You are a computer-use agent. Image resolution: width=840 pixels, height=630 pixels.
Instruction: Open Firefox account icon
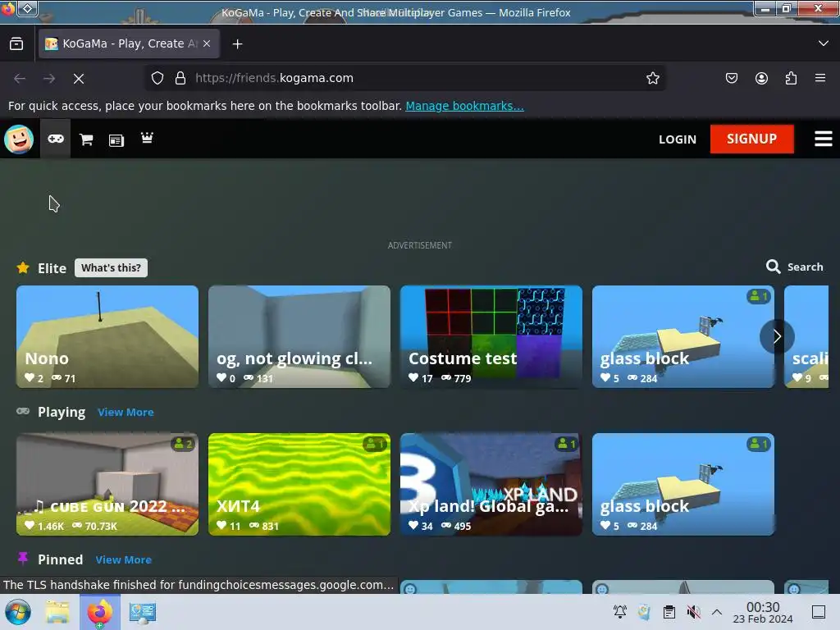point(761,78)
